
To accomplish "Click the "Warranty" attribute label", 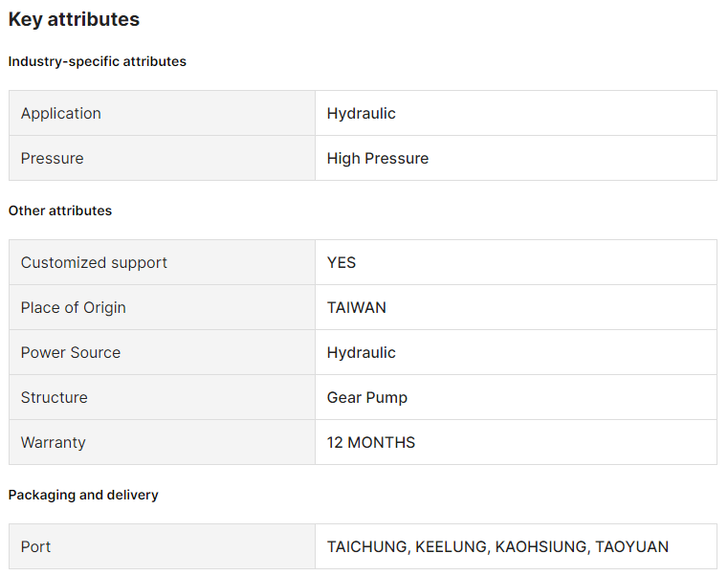I will [x=53, y=442].
